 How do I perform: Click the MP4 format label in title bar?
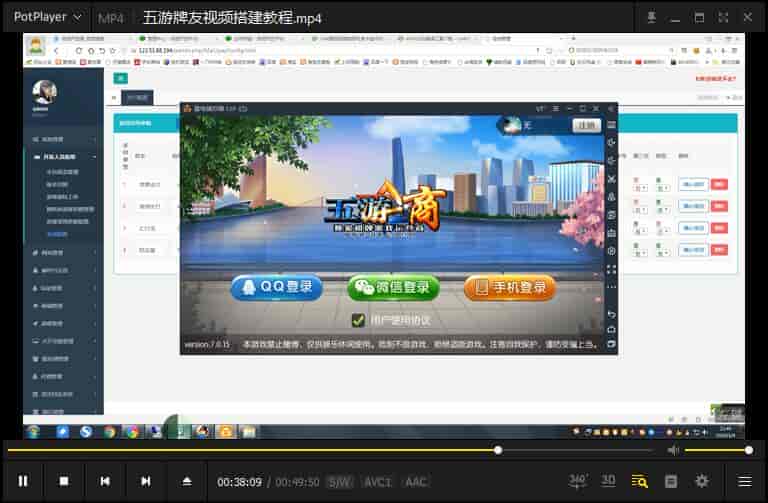(110, 17)
